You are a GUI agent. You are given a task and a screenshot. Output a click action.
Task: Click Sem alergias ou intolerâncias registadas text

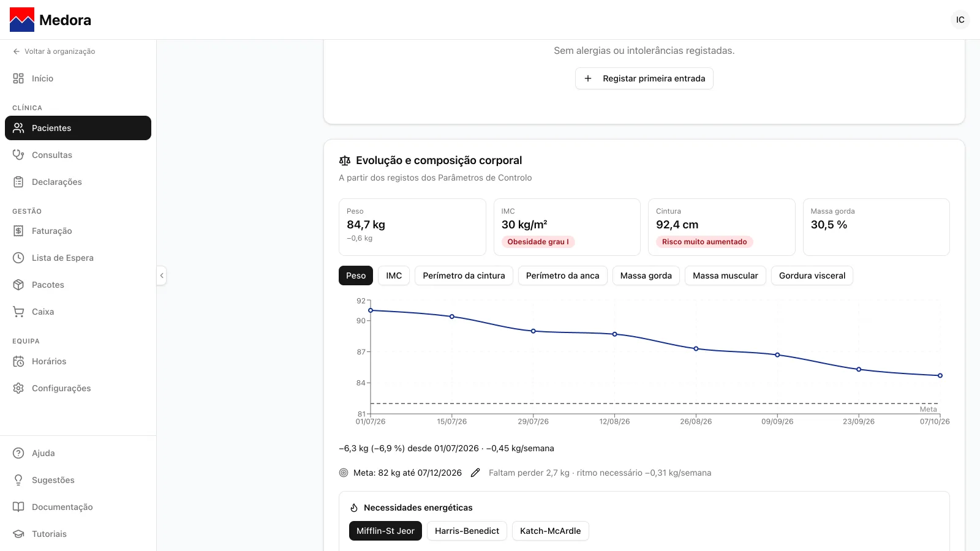[x=644, y=51]
